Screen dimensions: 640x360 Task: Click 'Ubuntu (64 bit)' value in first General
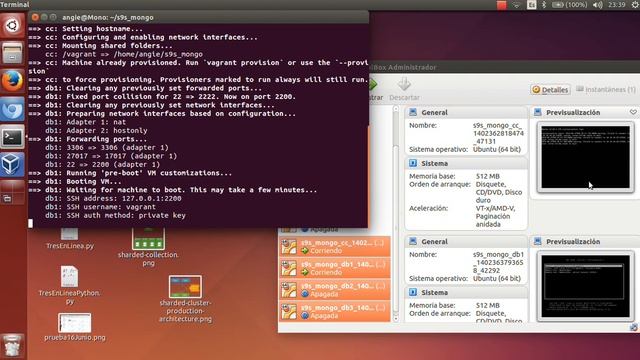[497, 149]
